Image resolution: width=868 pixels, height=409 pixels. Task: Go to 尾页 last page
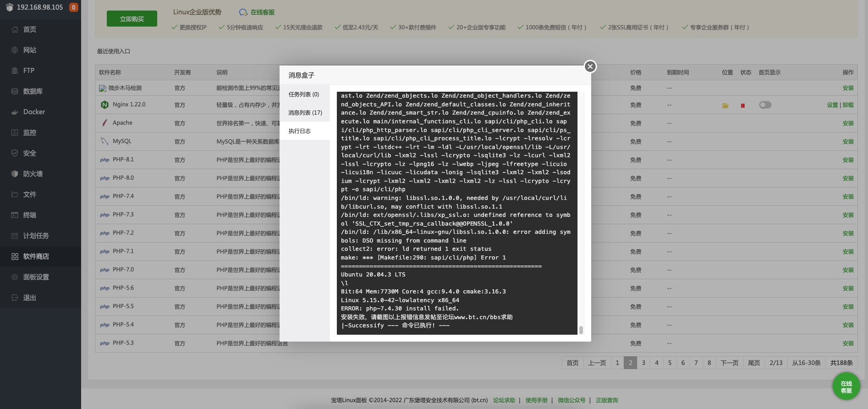[x=754, y=363]
